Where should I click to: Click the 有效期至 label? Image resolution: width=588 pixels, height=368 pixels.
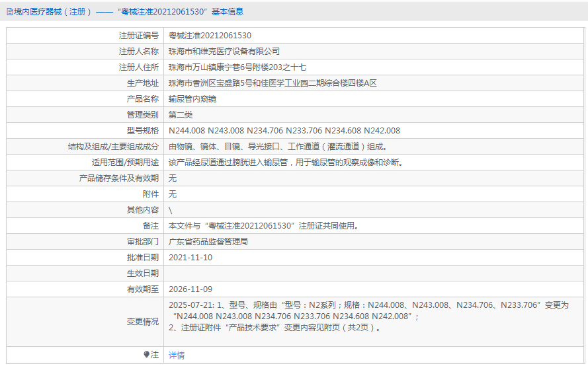(x=143, y=289)
